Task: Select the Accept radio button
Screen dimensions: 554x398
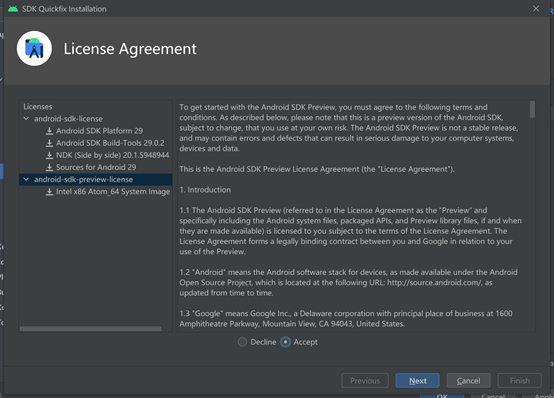Action: 285,342
